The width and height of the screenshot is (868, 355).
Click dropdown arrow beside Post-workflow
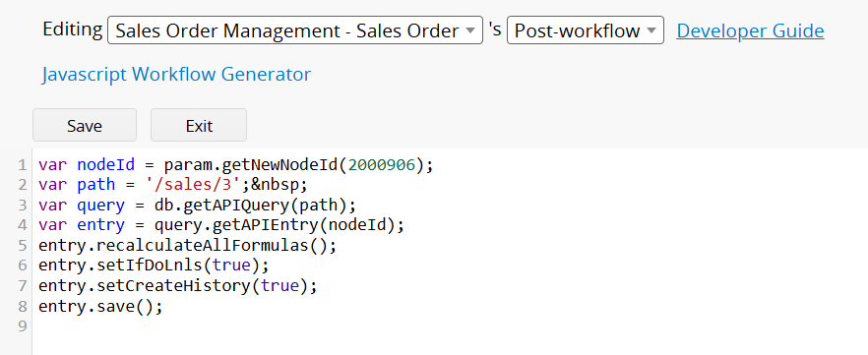(651, 30)
